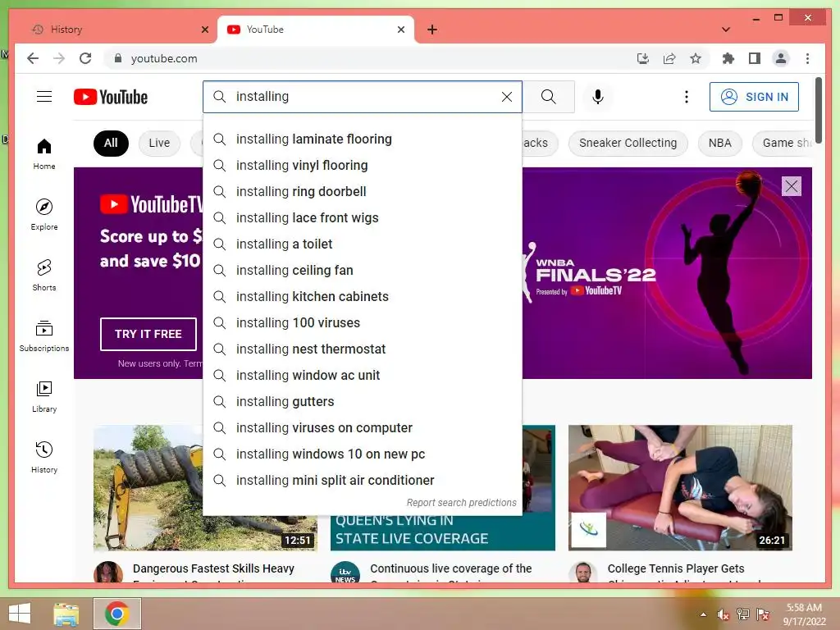
Task: View site security lock icon
Action: click(118, 58)
